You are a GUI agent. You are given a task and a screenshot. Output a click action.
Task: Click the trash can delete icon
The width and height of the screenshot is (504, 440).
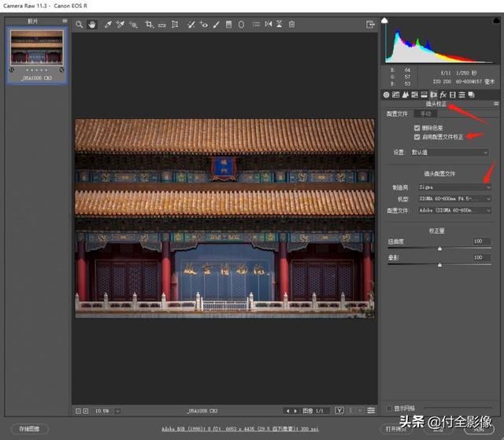291,24
